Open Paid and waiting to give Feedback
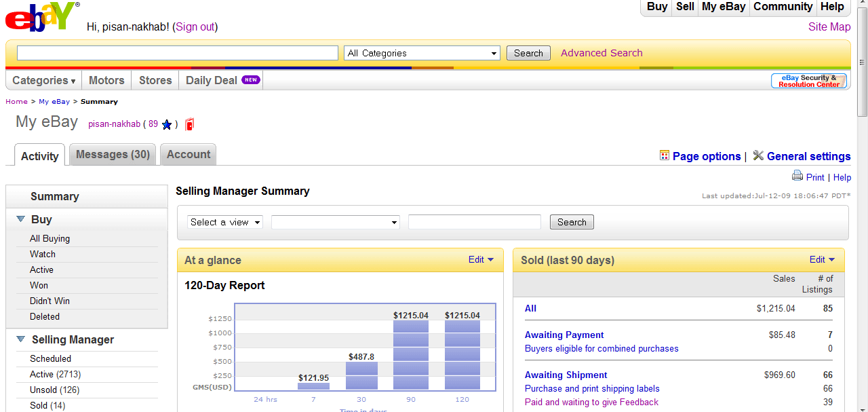 point(591,402)
